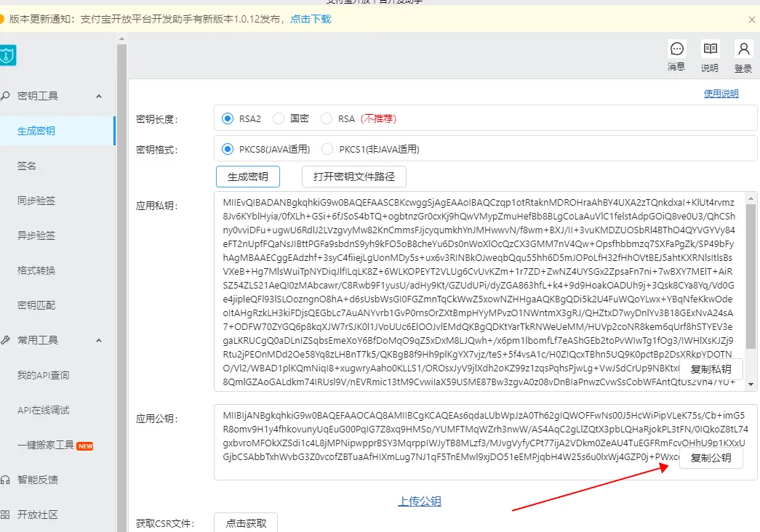Select the RSA2 key length option
This screenshot has width=760, height=532.
[x=228, y=118]
